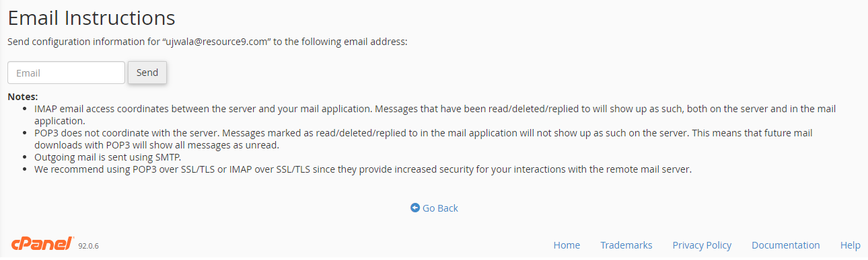
Task: Click the Go Back arrow icon
Action: 415,208
